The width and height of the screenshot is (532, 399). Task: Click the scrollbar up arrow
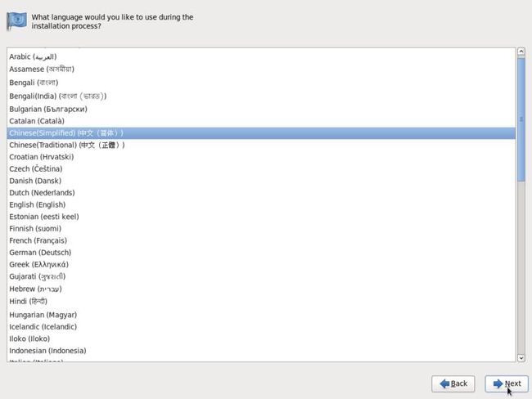(x=521, y=52)
